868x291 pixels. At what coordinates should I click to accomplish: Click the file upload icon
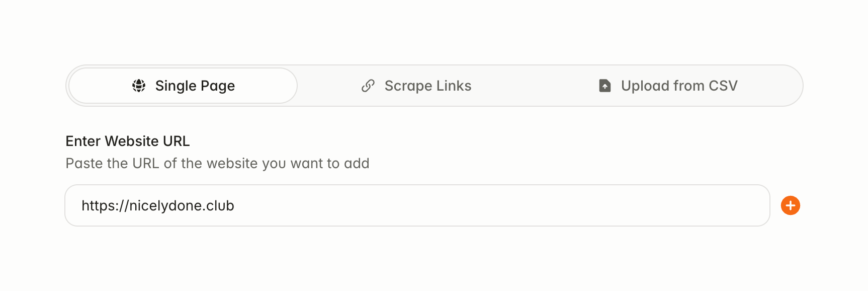click(605, 86)
